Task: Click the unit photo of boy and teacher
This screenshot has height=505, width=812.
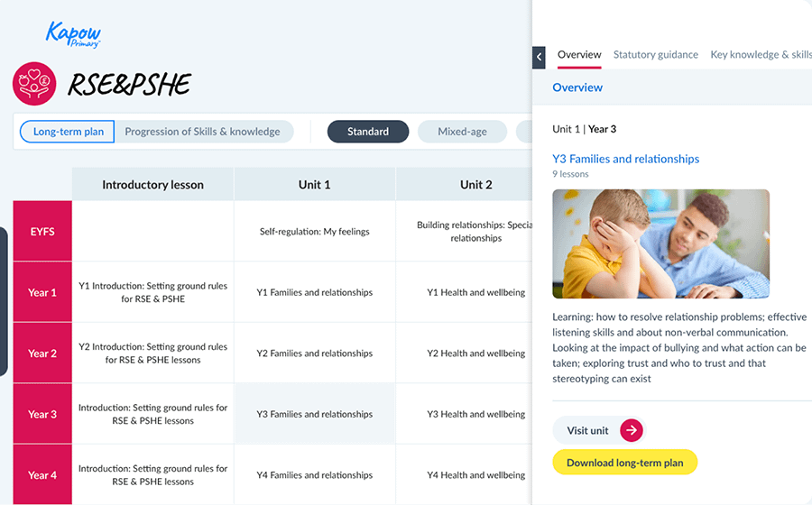Action: [x=660, y=243]
